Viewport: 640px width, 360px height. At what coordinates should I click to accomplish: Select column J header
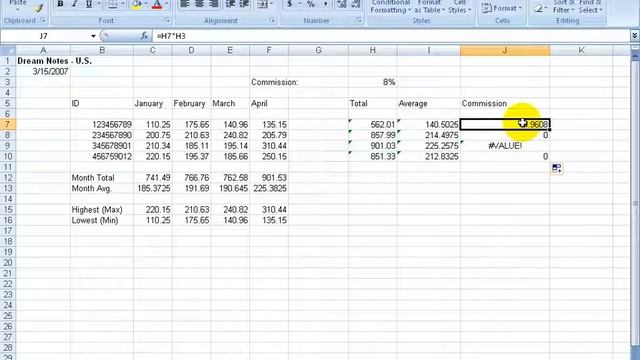click(x=505, y=51)
